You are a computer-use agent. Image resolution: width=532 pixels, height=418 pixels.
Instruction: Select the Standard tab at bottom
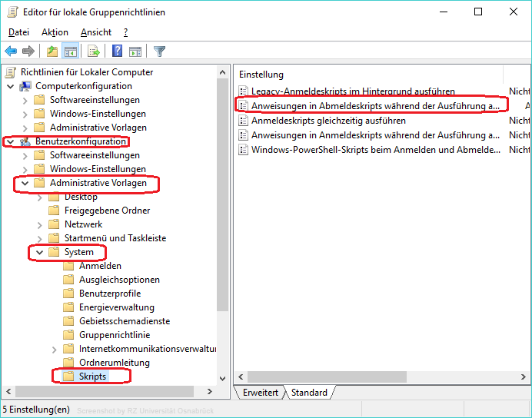[x=308, y=393]
